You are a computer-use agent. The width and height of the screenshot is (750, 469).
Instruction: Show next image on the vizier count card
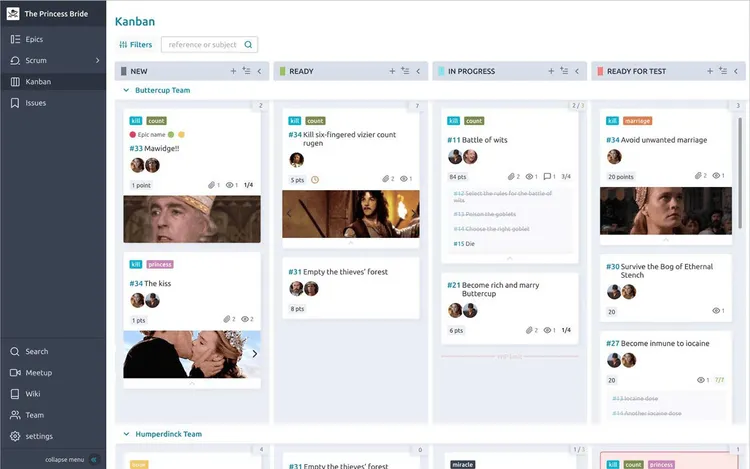point(413,214)
